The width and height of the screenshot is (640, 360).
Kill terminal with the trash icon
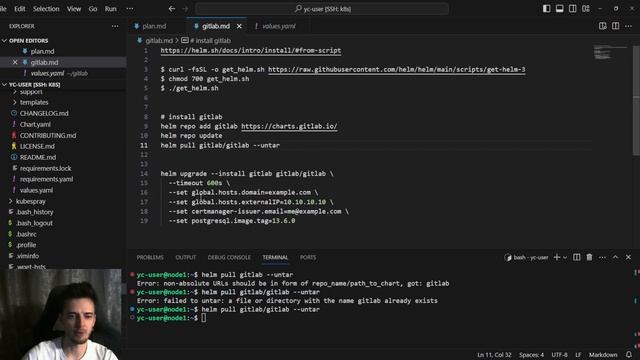(x=589, y=258)
